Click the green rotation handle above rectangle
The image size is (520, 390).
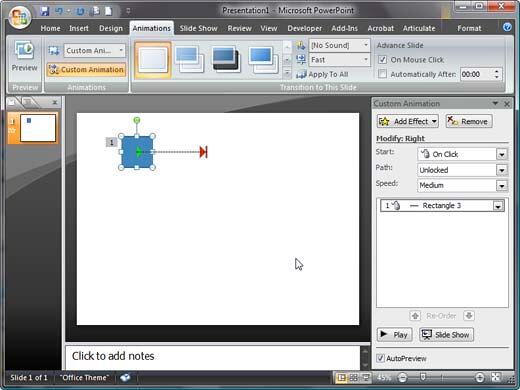pos(137,120)
